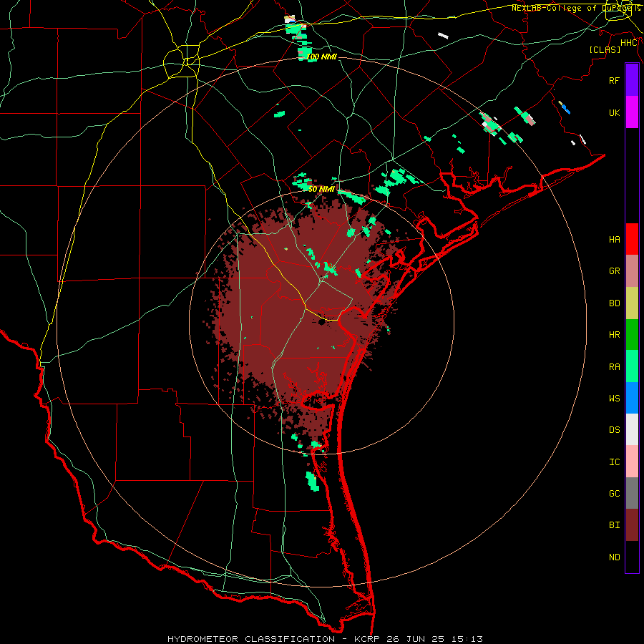This screenshot has height=644, width=644.
Task: Click the HHC product label
Action: tap(629, 43)
